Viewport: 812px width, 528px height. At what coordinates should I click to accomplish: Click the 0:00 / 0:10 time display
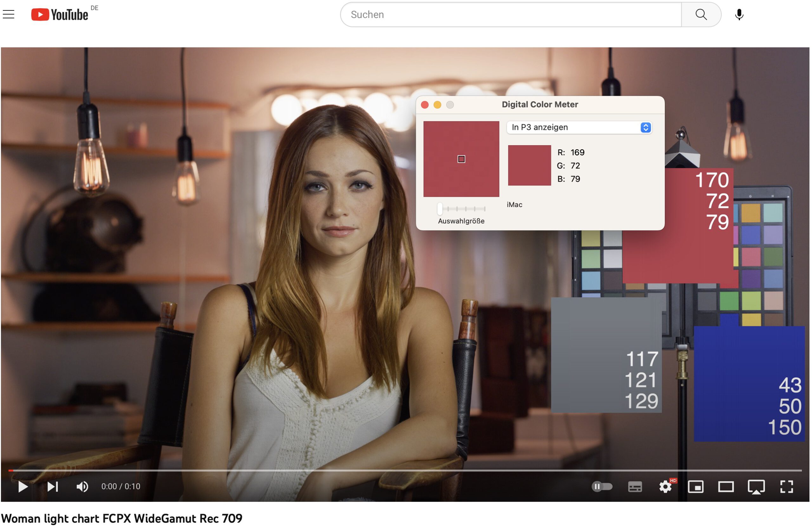[121, 486]
